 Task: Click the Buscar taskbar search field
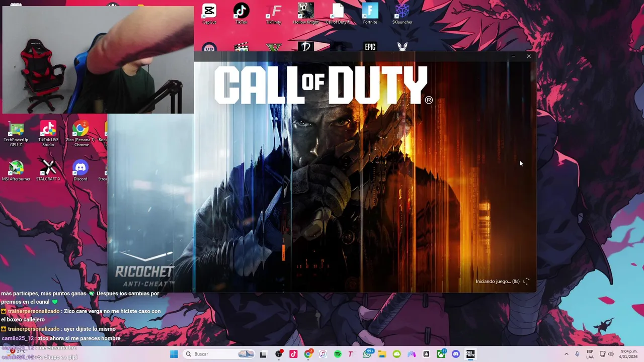(x=219, y=354)
